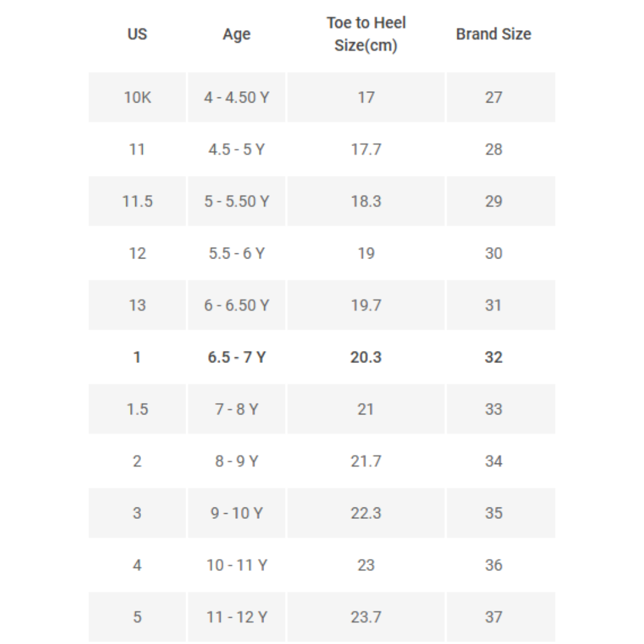Select brand size 32 cell
The image size is (644, 644).
click(494, 357)
